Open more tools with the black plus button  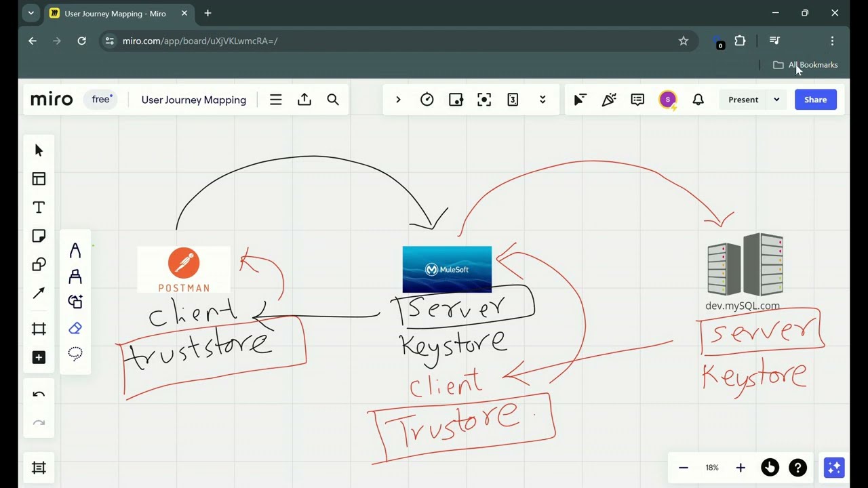(x=39, y=357)
